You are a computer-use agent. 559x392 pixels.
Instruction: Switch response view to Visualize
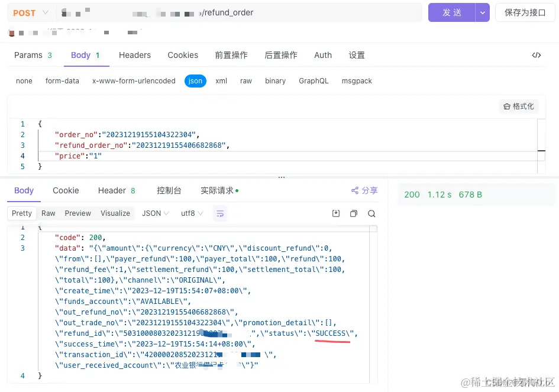coord(115,213)
